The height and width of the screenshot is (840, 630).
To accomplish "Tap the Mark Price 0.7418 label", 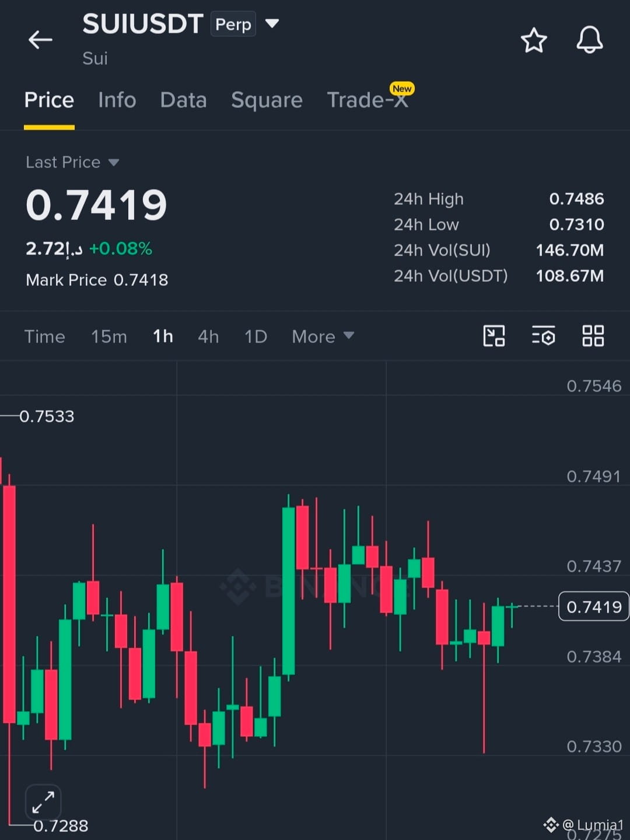I will 97,280.
